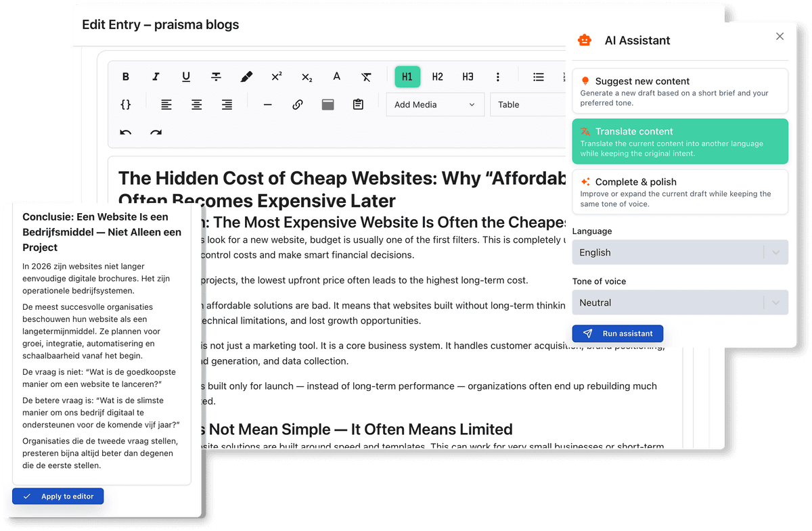Close the AI Assistant panel
This screenshot has width=812, height=531.
click(x=780, y=37)
